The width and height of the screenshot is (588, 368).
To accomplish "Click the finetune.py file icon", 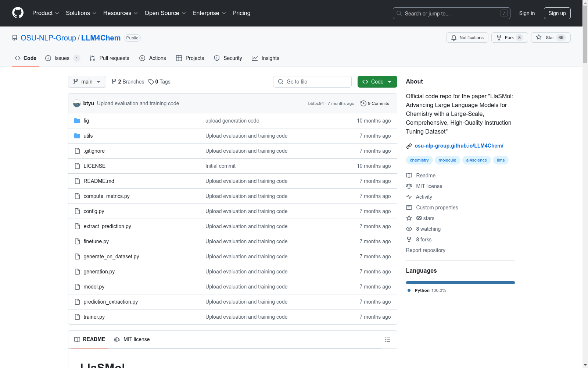I will click(77, 241).
